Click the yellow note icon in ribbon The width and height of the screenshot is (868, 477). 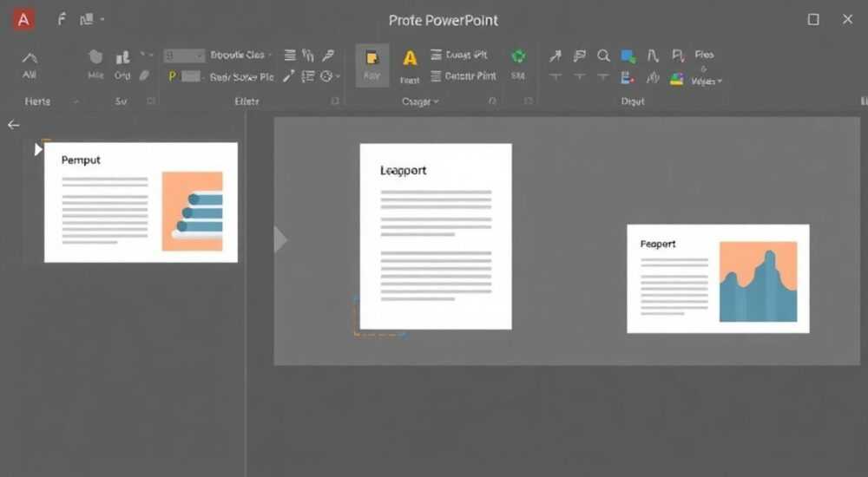point(372,59)
